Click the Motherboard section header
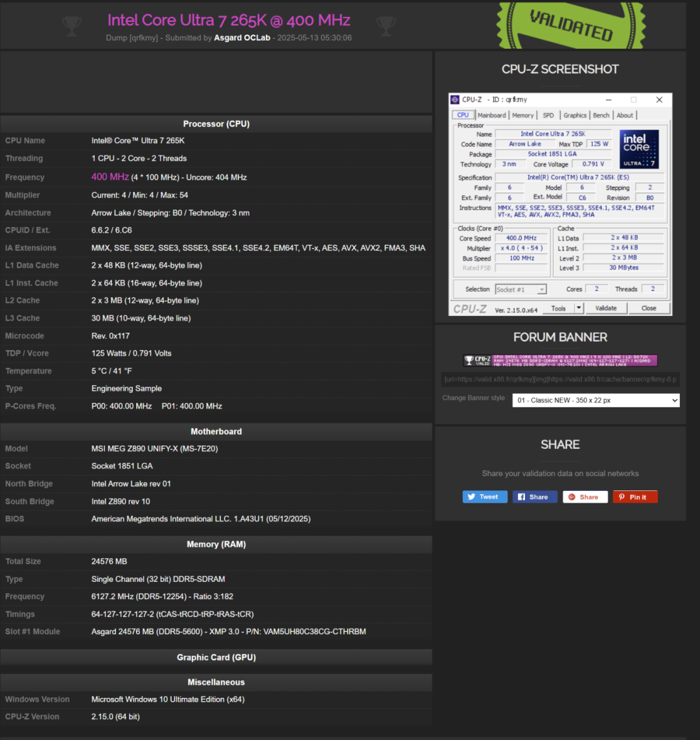This screenshot has height=740, width=700. [x=216, y=432]
